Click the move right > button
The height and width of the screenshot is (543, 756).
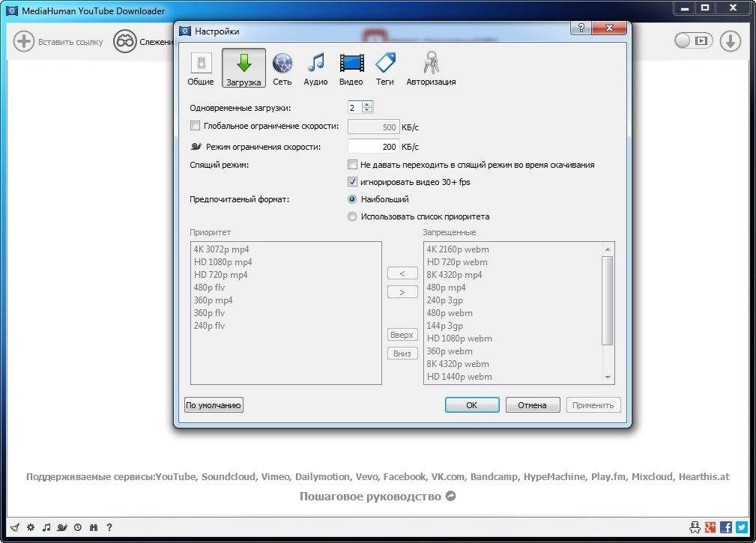[402, 292]
